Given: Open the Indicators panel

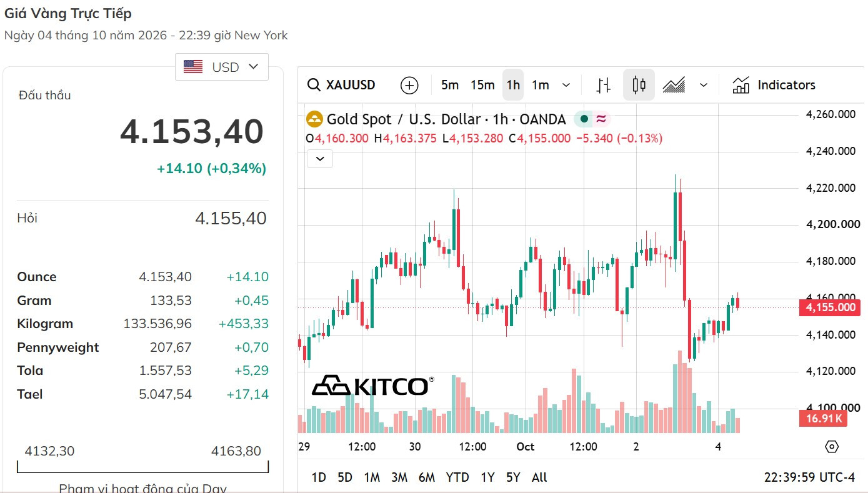Looking at the screenshot, I should (x=774, y=85).
